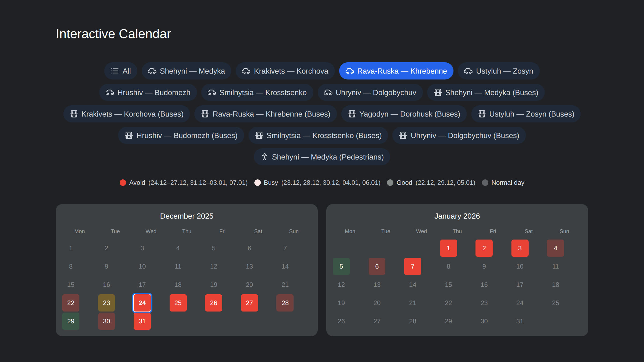Screen dimensions: 644x362
Task: Click December 23 busy day cell
Action: pyautogui.click(x=107, y=303)
